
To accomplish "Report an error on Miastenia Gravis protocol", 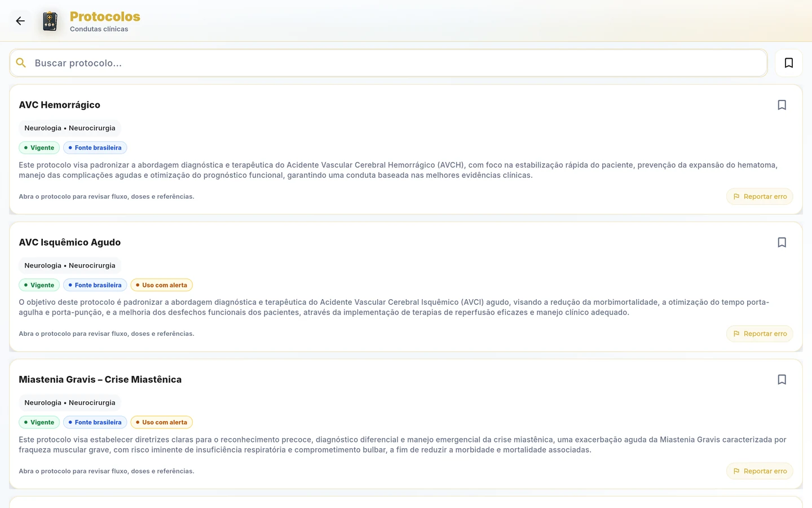I will coord(760,471).
